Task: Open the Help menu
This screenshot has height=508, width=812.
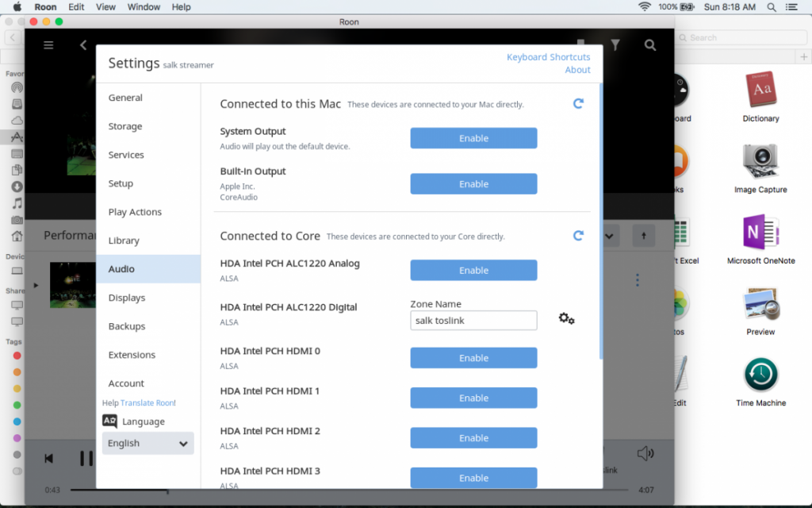Action: 182,7
